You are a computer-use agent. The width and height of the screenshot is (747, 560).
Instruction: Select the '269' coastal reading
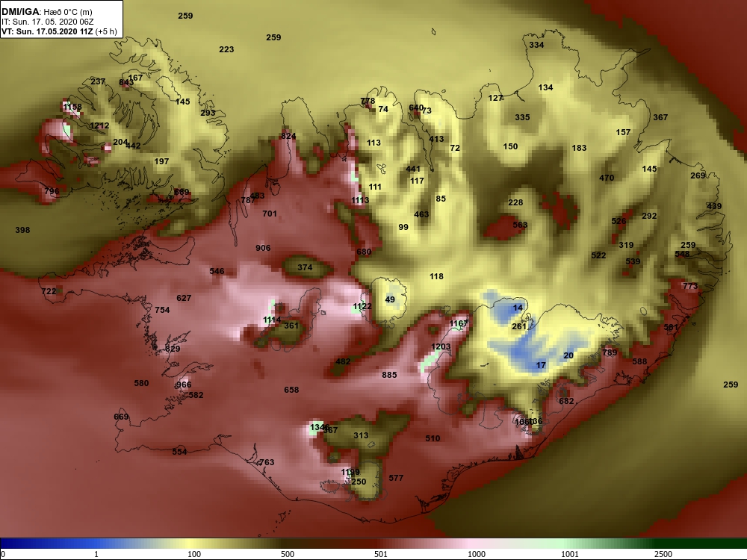[698, 175]
